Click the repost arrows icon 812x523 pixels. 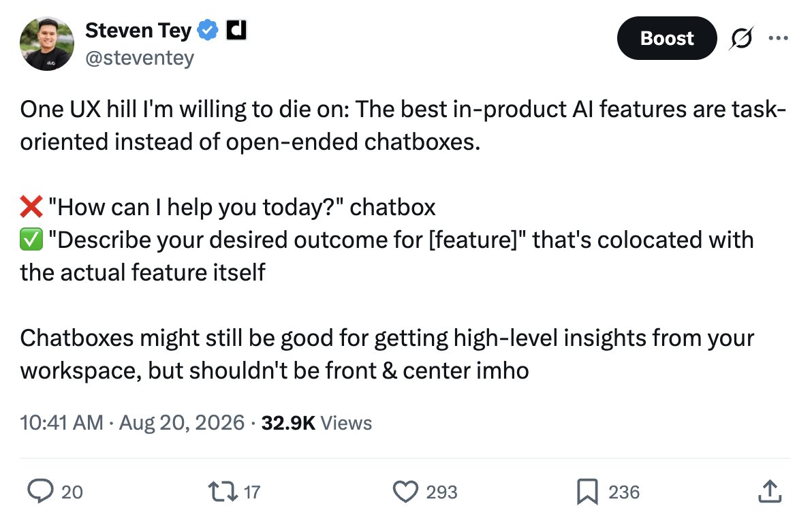point(223,492)
